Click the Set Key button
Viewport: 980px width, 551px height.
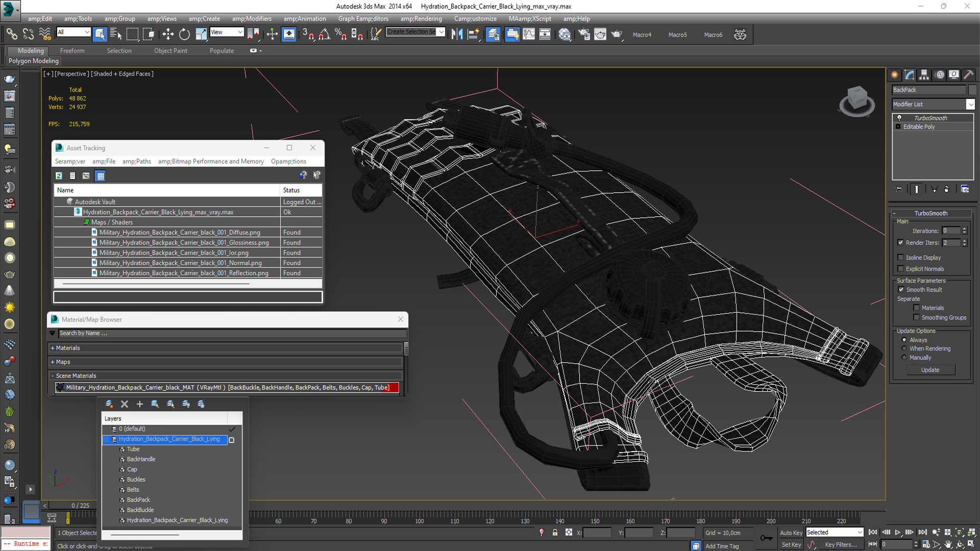pyautogui.click(x=791, y=544)
